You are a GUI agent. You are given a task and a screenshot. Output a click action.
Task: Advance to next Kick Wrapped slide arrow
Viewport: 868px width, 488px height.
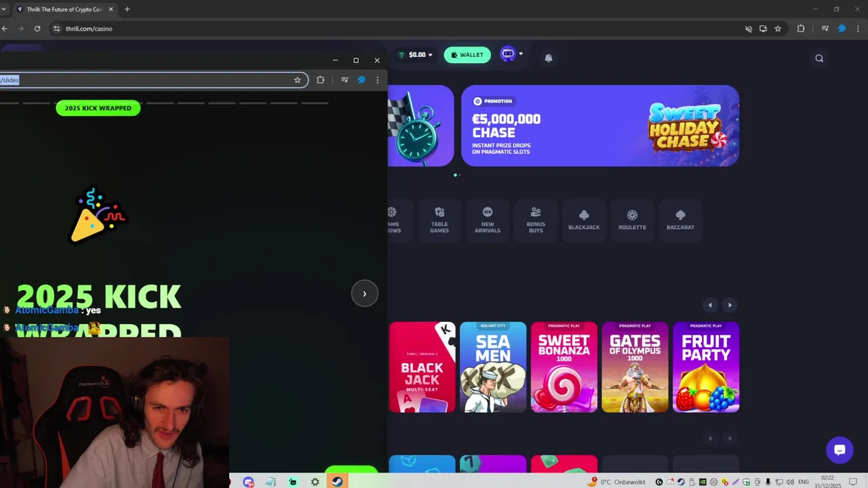click(x=364, y=293)
